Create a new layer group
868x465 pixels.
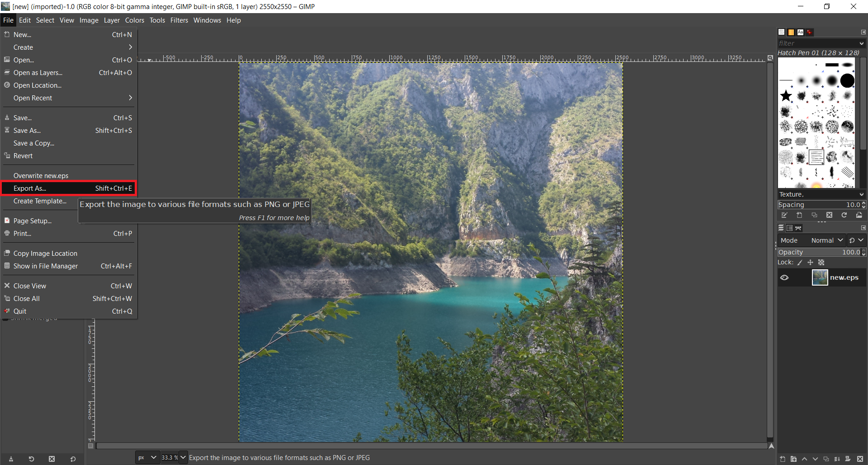(x=793, y=459)
